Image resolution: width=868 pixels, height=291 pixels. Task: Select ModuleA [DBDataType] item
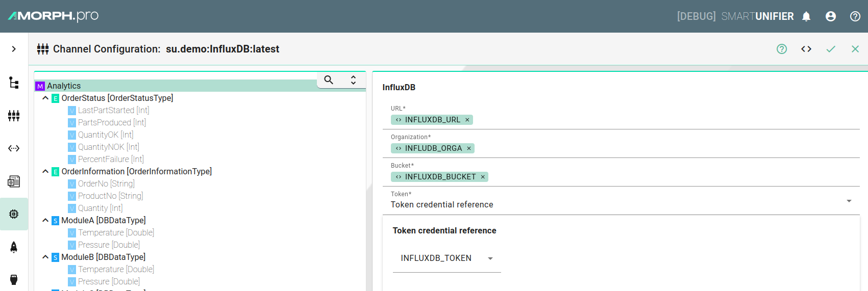[x=104, y=220]
